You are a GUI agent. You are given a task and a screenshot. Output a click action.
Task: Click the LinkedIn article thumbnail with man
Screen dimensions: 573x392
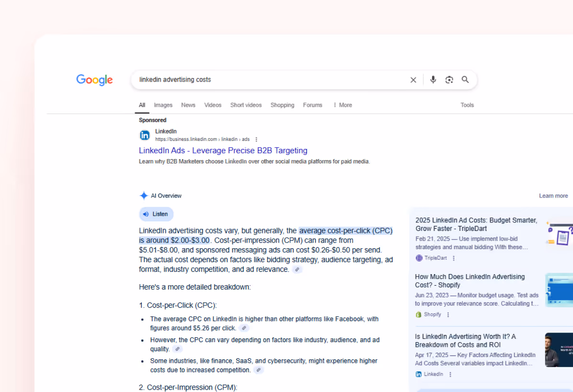[x=559, y=350]
